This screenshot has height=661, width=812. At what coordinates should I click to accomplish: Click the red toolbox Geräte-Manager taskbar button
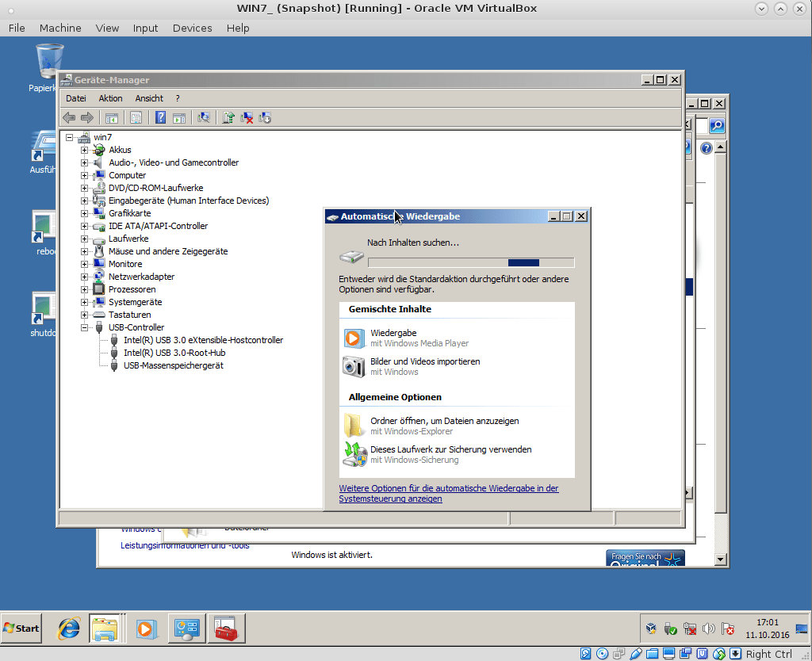pos(226,629)
